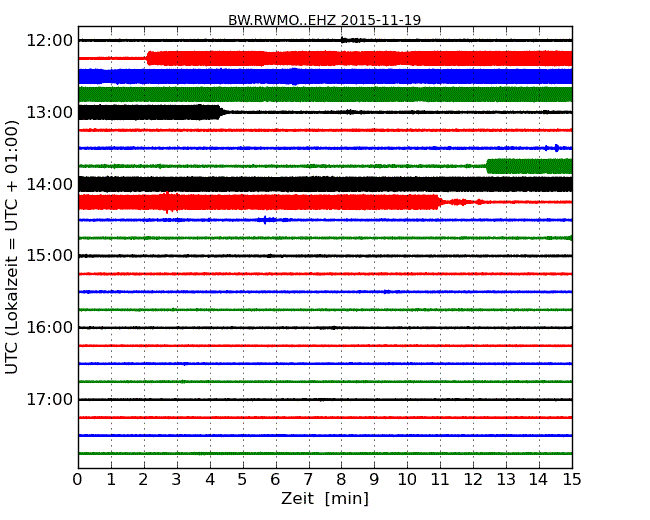
Task: Click x-axis tick label 7
Action: [x=308, y=479]
